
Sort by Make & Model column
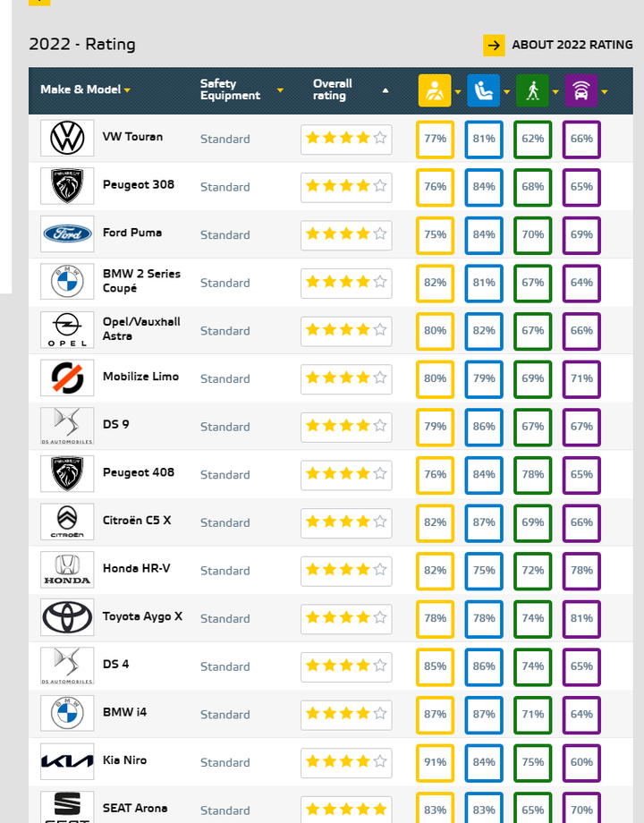pos(85,89)
